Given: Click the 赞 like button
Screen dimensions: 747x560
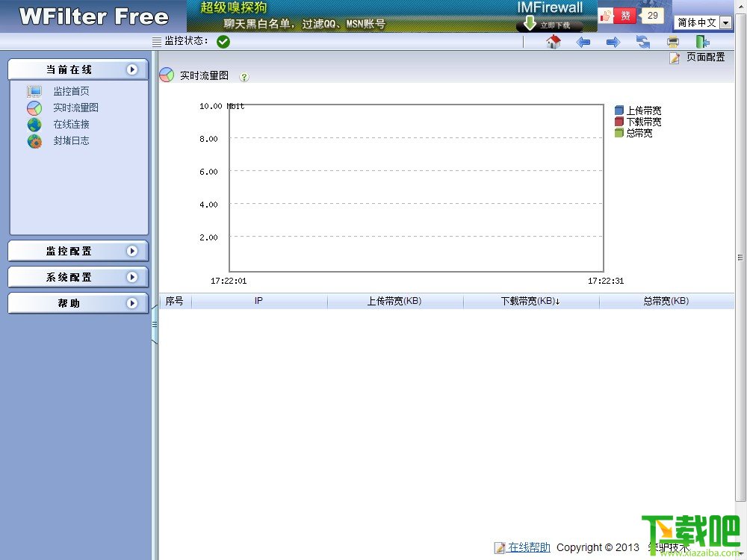Looking at the screenshot, I should 624,16.
